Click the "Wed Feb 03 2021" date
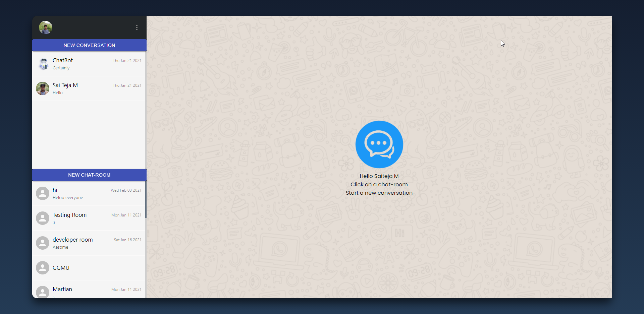Image resolution: width=644 pixels, height=314 pixels. [126, 190]
